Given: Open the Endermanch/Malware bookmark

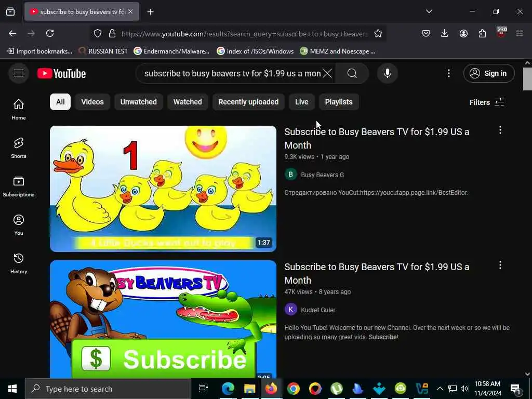Looking at the screenshot, I should (171, 51).
